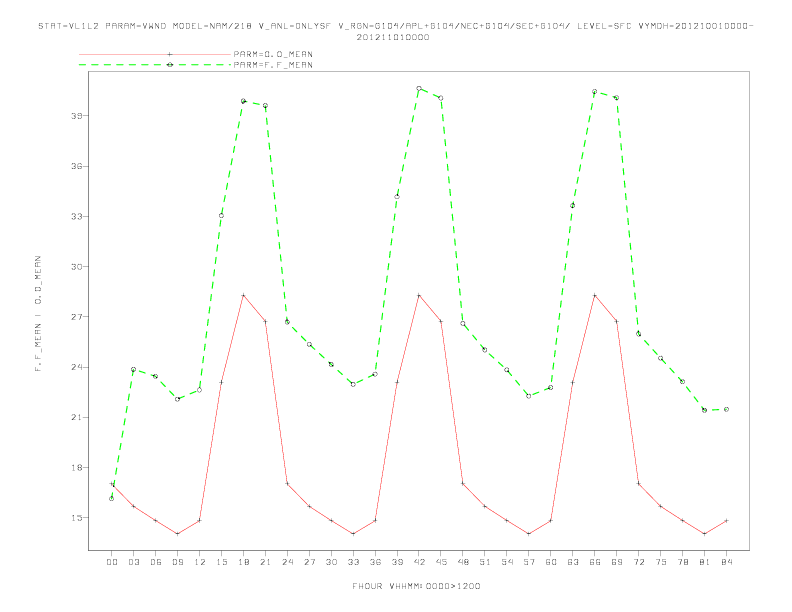Click x-axis tick label 78
Image resolution: width=792 pixels, height=612 pixels.
(683, 562)
